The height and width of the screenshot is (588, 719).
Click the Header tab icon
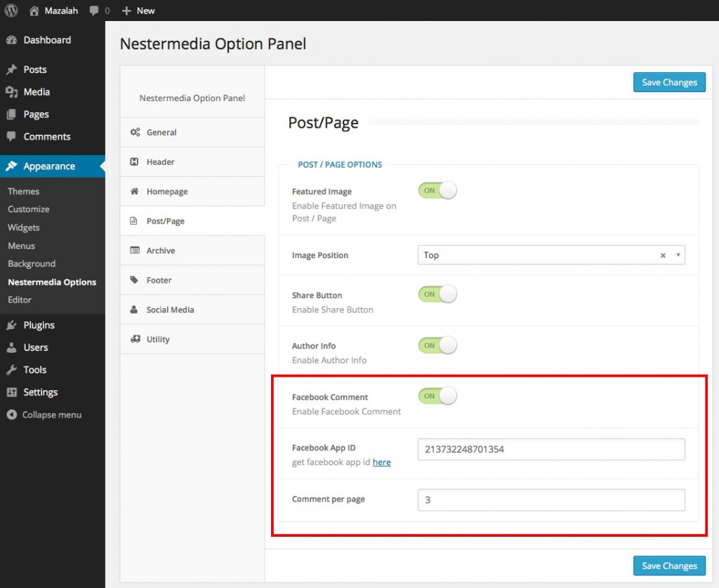[134, 162]
